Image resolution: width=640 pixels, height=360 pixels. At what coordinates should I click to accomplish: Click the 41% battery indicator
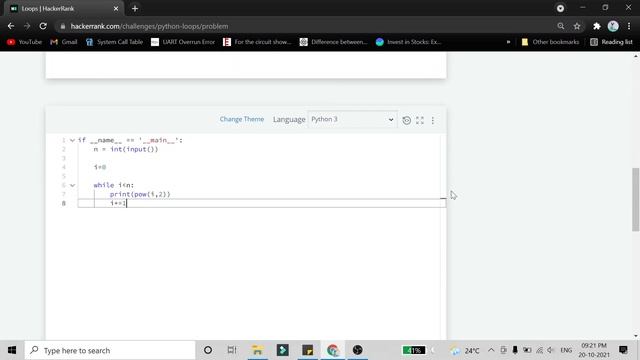[414, 350]
